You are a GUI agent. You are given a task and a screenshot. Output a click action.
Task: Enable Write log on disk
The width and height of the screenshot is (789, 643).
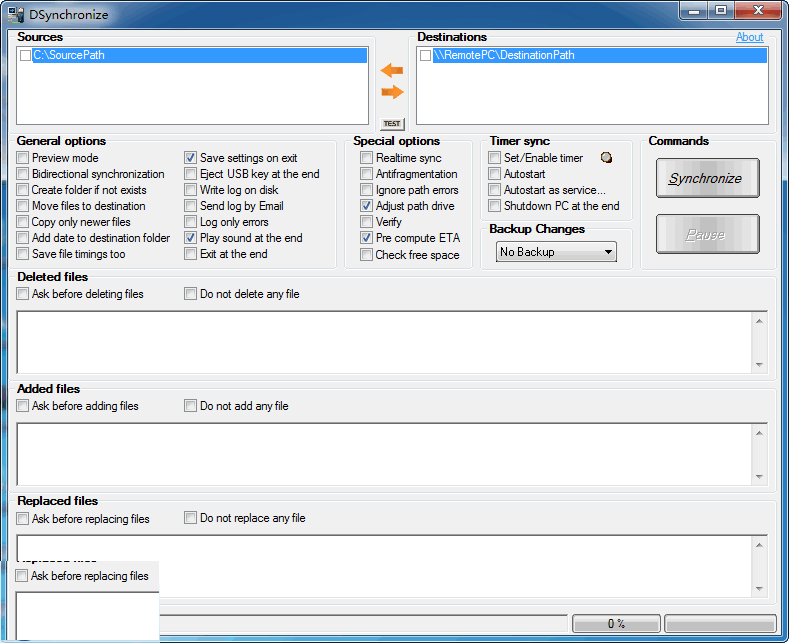click(x=190, y=190)
